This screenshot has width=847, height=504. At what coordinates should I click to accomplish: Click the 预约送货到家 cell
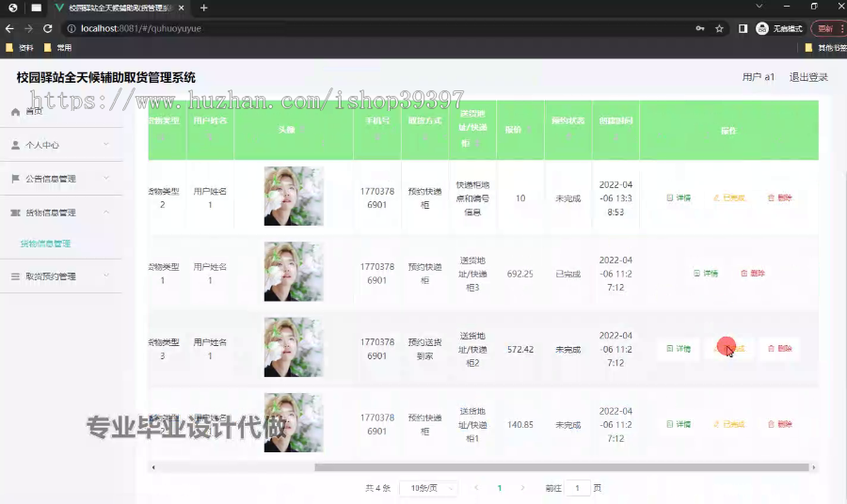click(x=424, y=349)
